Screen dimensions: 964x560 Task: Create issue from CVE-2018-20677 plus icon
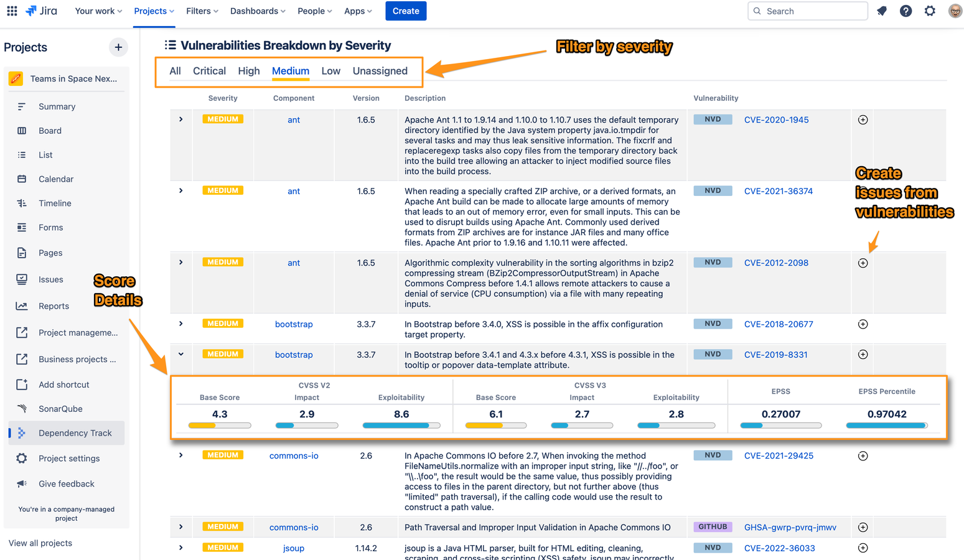point(863,324)
